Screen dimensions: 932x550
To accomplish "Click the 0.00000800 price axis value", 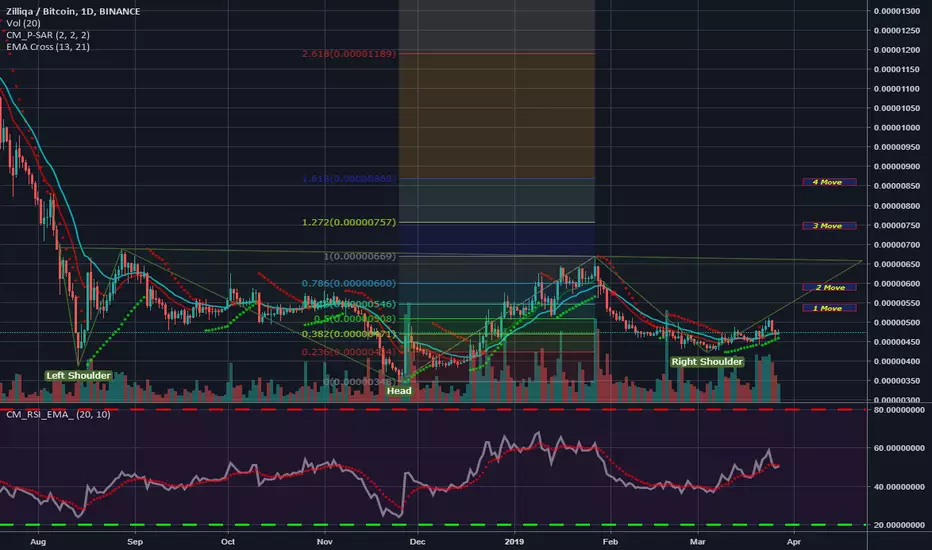I will click(896, 206).
